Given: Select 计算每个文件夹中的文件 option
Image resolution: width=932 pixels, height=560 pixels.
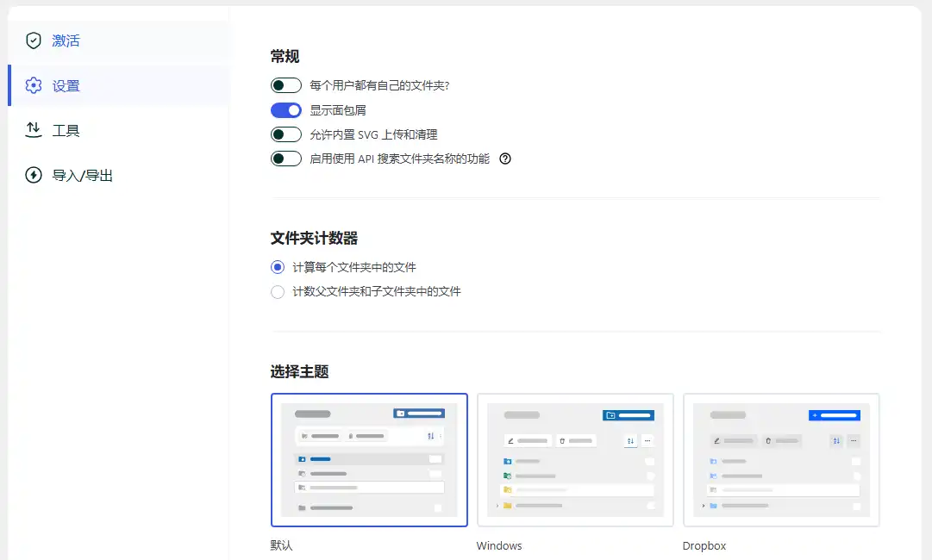Looking at the screenshot, I should (277, 267).
